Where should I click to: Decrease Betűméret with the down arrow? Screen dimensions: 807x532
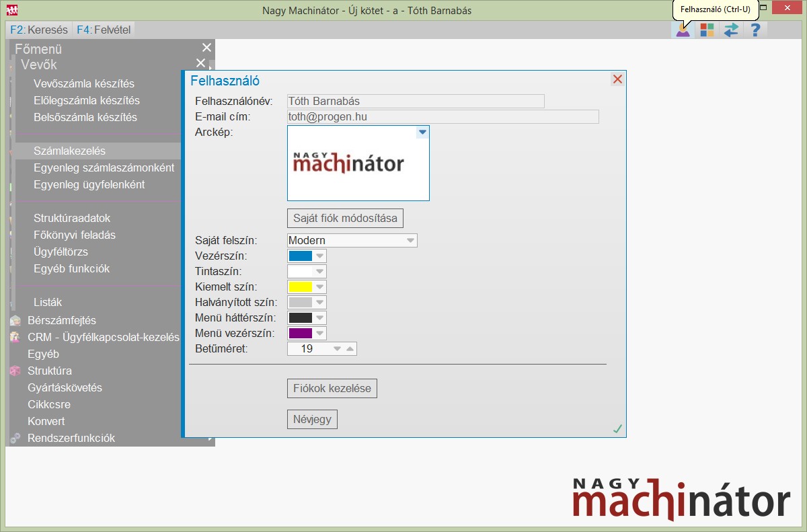pyautogui.click(x=338, y=349)
